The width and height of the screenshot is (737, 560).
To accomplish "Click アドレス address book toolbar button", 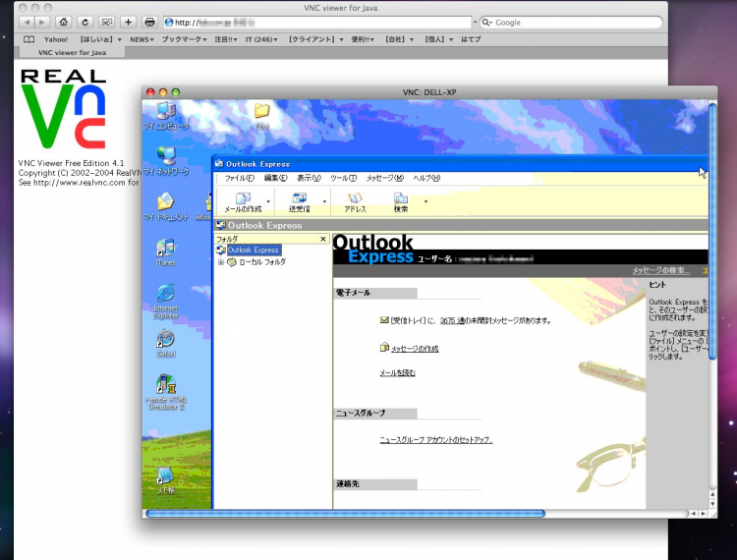I will click(x=355, y=202).
